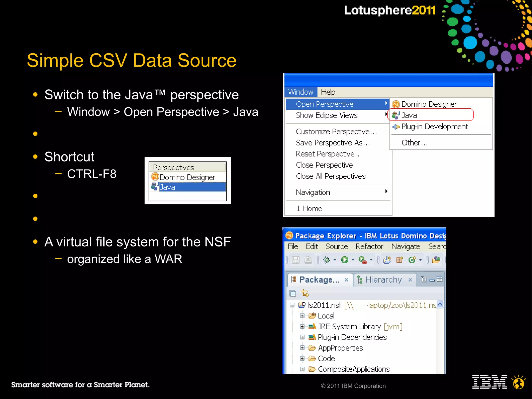The height and width of the screenshot is (399, 532).
Task: Click the tree scrollbar up arrow
Action: coord(440,304)
